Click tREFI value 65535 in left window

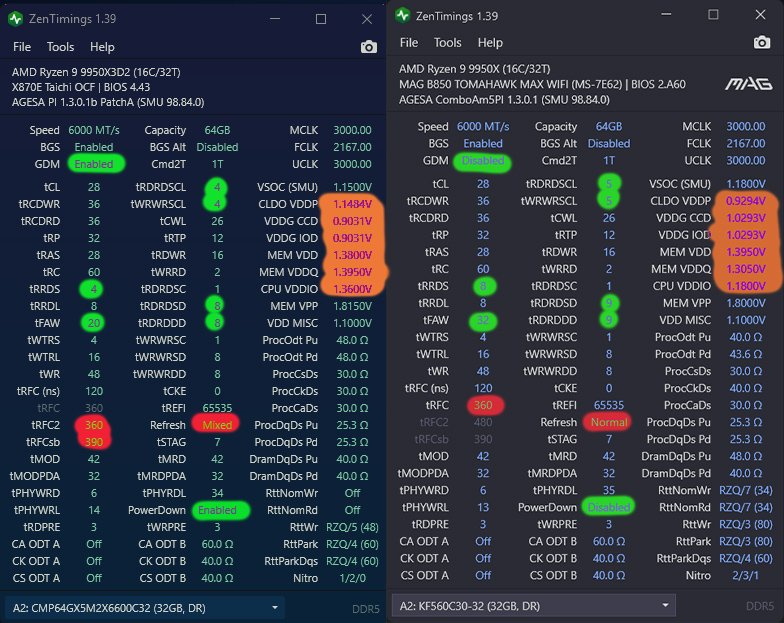[217, 408]
